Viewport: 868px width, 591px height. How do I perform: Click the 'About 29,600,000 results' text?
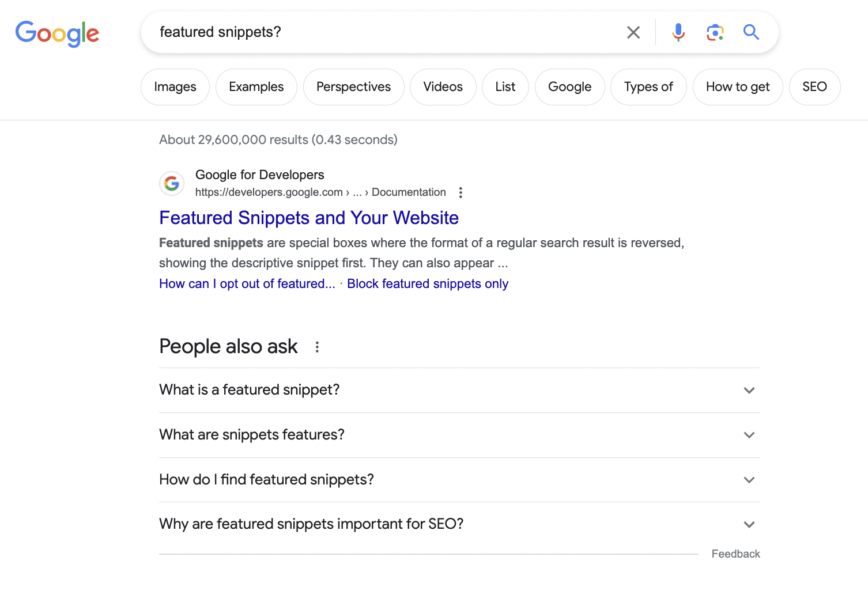point(278,140)
